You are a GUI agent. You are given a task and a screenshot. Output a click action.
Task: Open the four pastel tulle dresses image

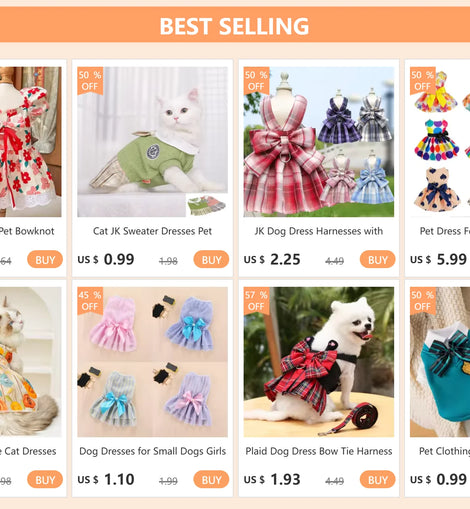(152, 362)
